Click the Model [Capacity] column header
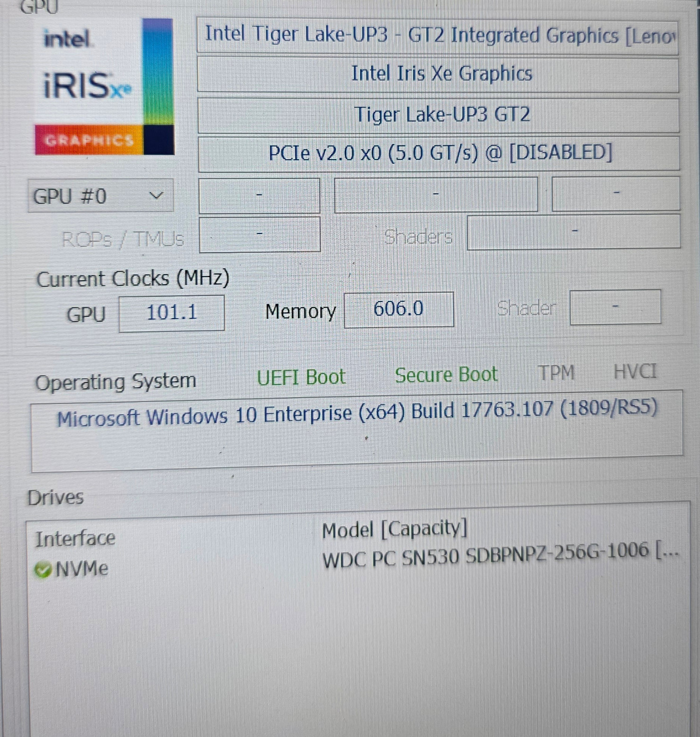 click(395, 529)
